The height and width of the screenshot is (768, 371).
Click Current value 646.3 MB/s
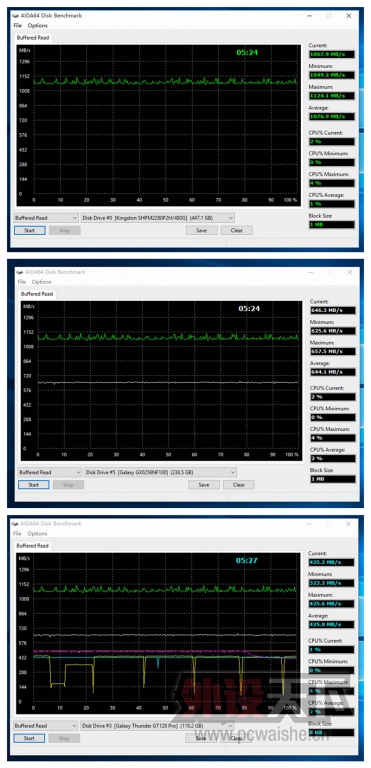tap(333, 310)
